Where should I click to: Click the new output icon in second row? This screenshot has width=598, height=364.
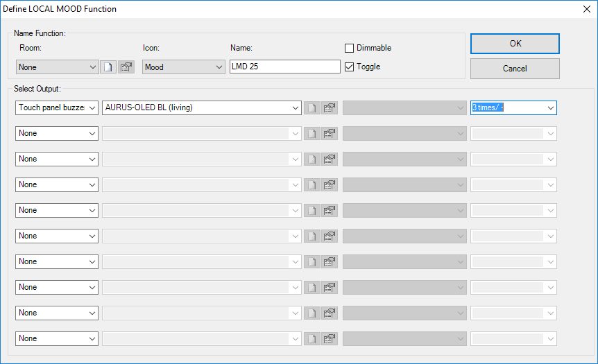pyautogui.click(x=312, y=133)
